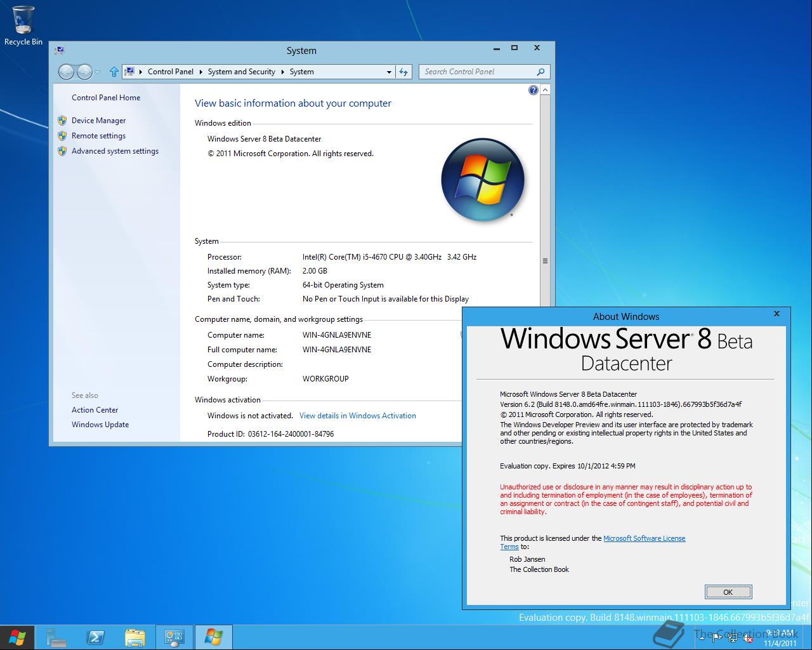The height and width of the screenshot is (650, 812).
Task: Click the Back navigation arrow in System window
Action: 66,72
